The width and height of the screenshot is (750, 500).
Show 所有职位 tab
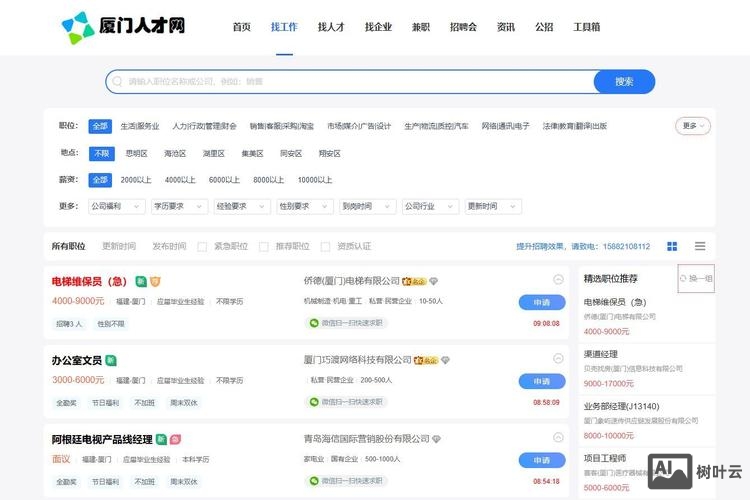68,246
